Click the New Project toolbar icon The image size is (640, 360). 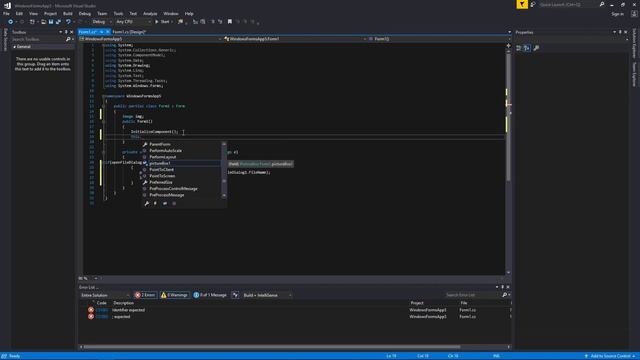32,22
